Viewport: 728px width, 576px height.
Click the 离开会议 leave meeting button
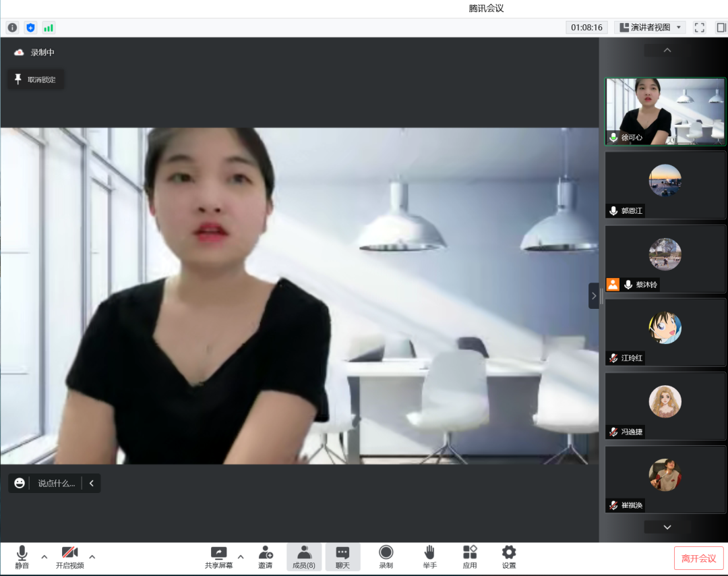click(698, 558)
